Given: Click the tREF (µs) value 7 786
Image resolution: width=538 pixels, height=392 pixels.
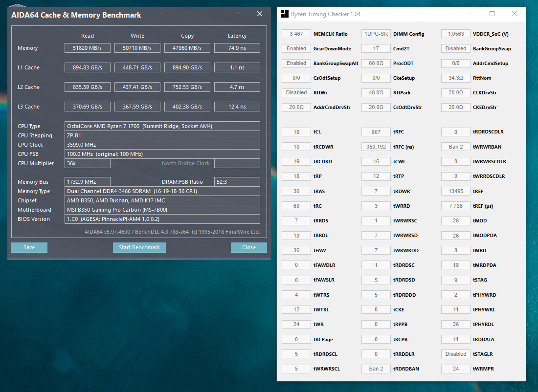Looking at the screenshot, I should click(x=456, y=206).
